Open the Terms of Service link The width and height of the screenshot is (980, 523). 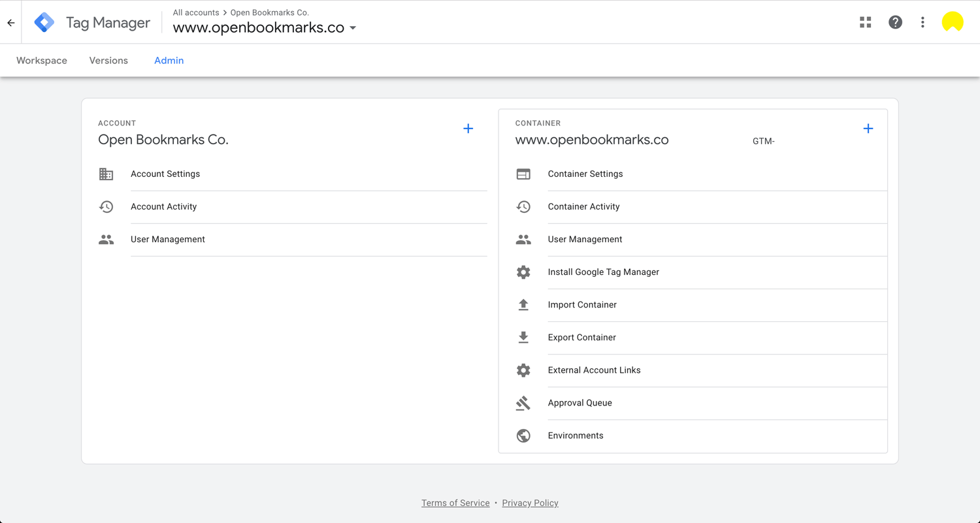455,503
